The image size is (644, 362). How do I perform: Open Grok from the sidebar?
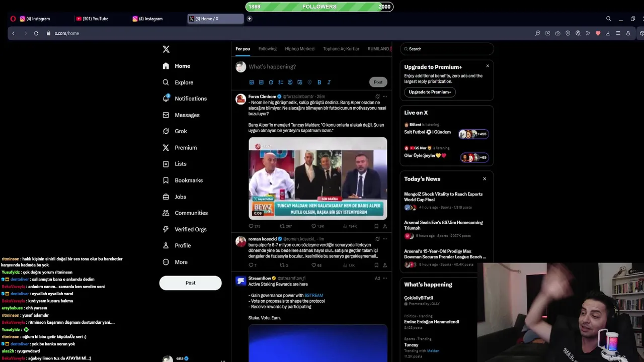(175, 131)
